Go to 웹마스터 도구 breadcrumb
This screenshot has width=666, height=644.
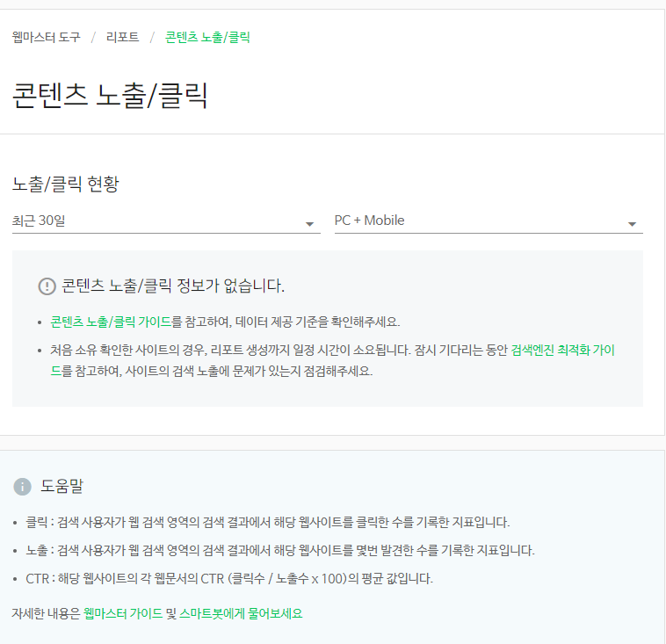pos(47,38)
